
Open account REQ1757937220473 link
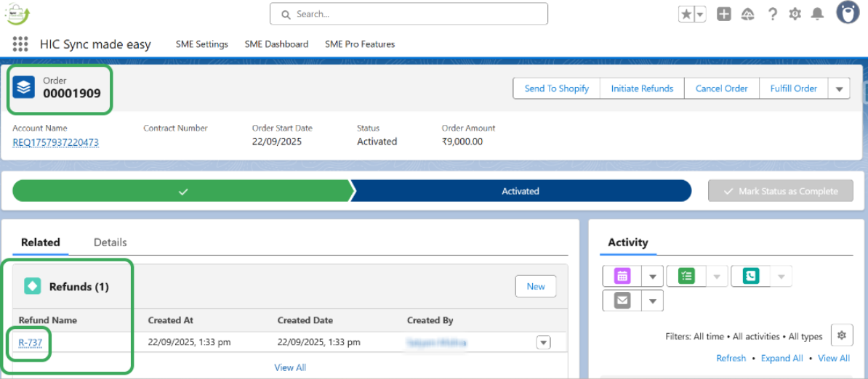[x=56, y=142]
